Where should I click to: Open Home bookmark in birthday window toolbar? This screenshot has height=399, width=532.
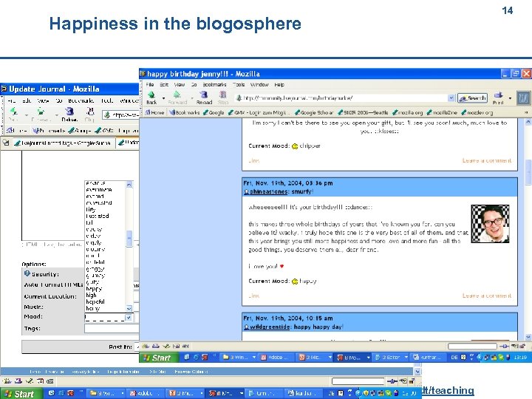pyautogui.click(x=154, y=112)
